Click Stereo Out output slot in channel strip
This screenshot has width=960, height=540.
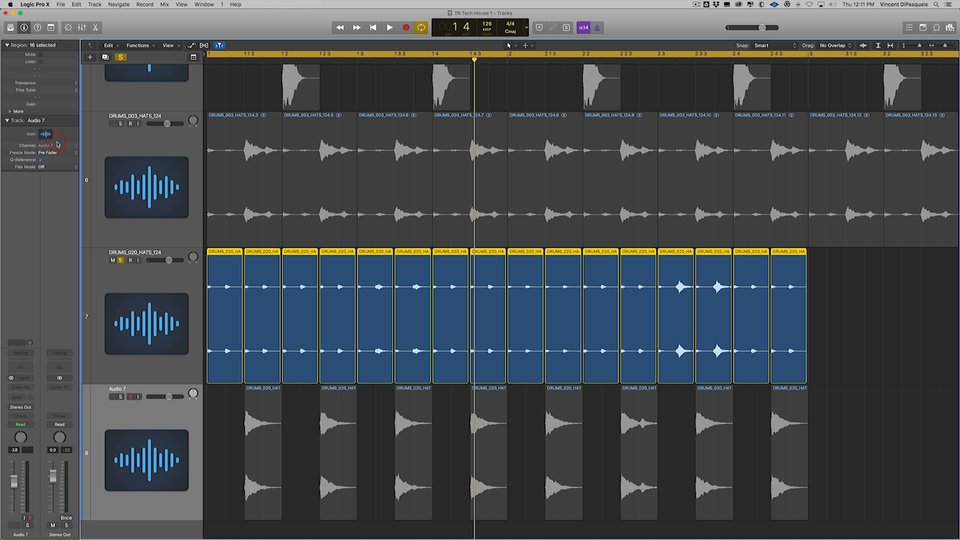click(x=20, y=407)
